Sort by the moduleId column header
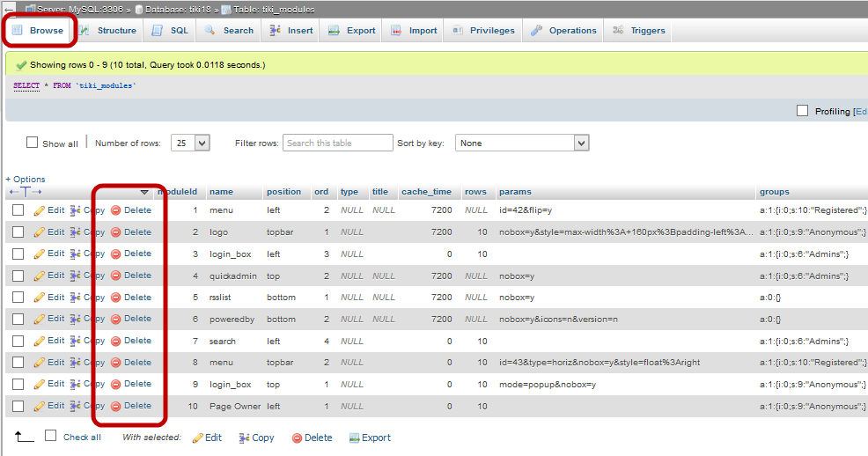This screenshot has height=456, width=868. point(176,191)
